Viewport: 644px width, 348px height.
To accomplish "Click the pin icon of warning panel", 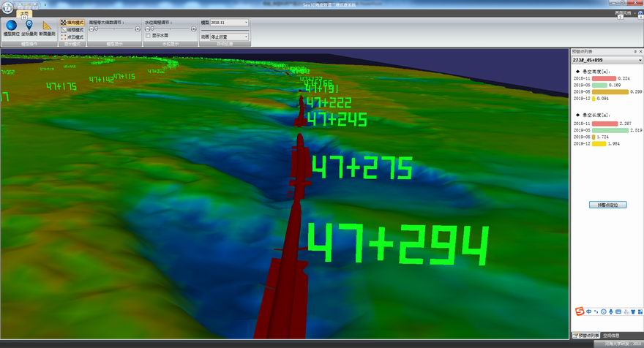I will 635,52.
